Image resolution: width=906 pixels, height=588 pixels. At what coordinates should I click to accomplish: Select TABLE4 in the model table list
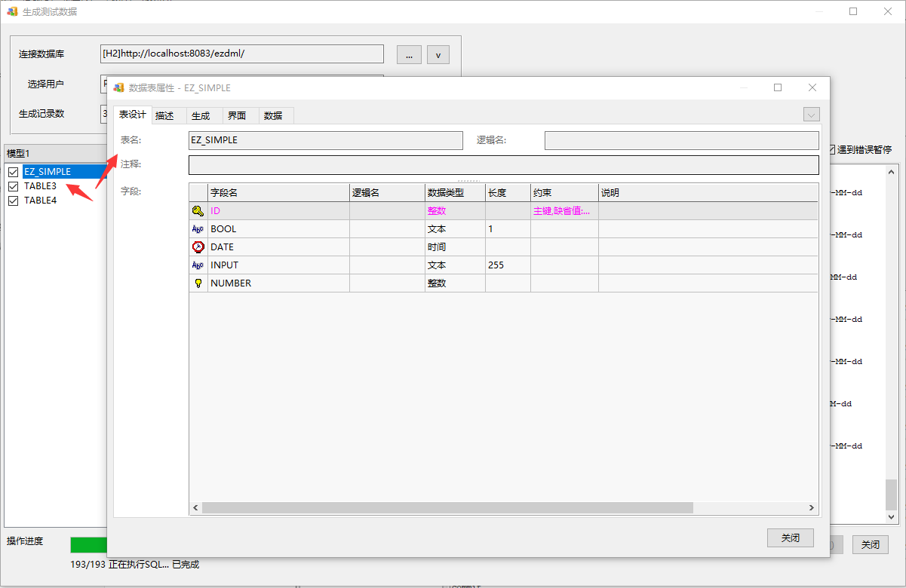(x=40, y=201)
